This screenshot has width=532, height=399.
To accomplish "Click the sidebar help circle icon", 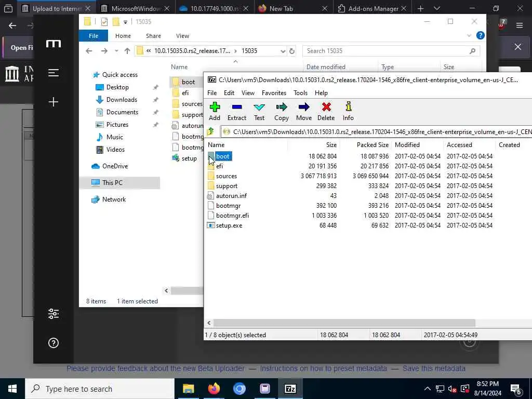I will coord(54,343).
